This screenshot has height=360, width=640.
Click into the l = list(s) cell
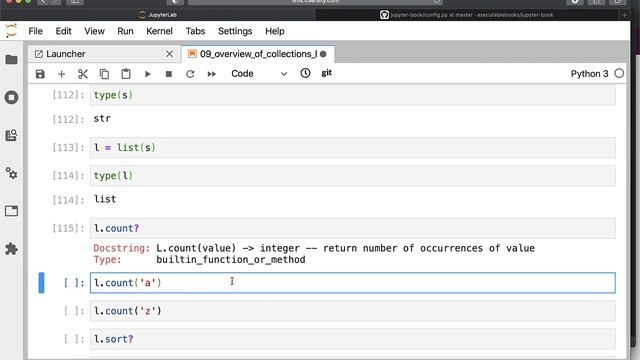[353, 147]
